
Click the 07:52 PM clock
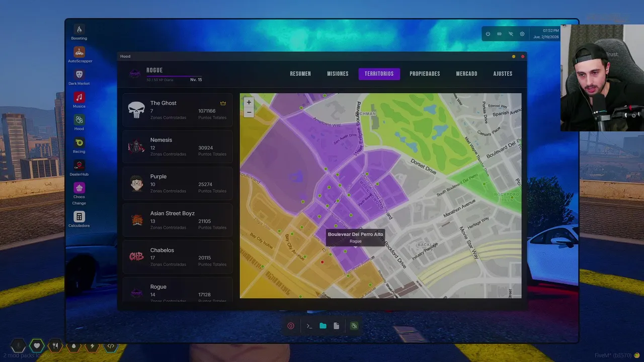click(550, 31)
